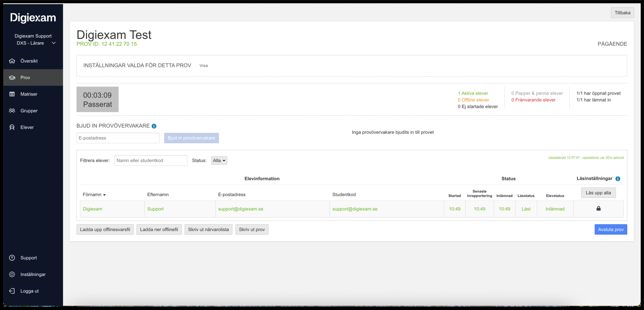Click Bjud in provövervakare button

(x=191, y=138)
